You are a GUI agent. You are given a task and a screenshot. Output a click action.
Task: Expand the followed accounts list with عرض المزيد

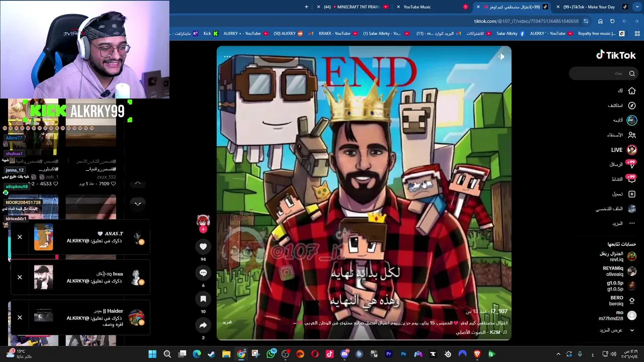[617, 330]
